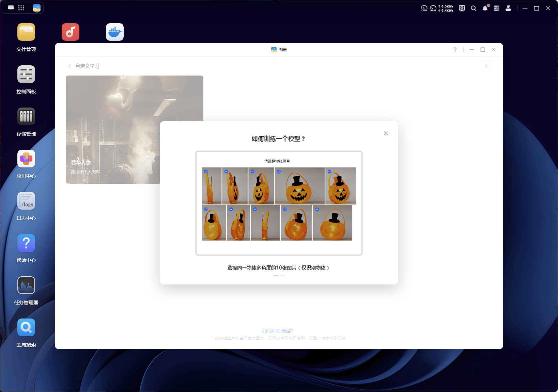Launch 存储管理 storage manager
This screenshot has width=558, height=392.
click(x=26, y=117)
